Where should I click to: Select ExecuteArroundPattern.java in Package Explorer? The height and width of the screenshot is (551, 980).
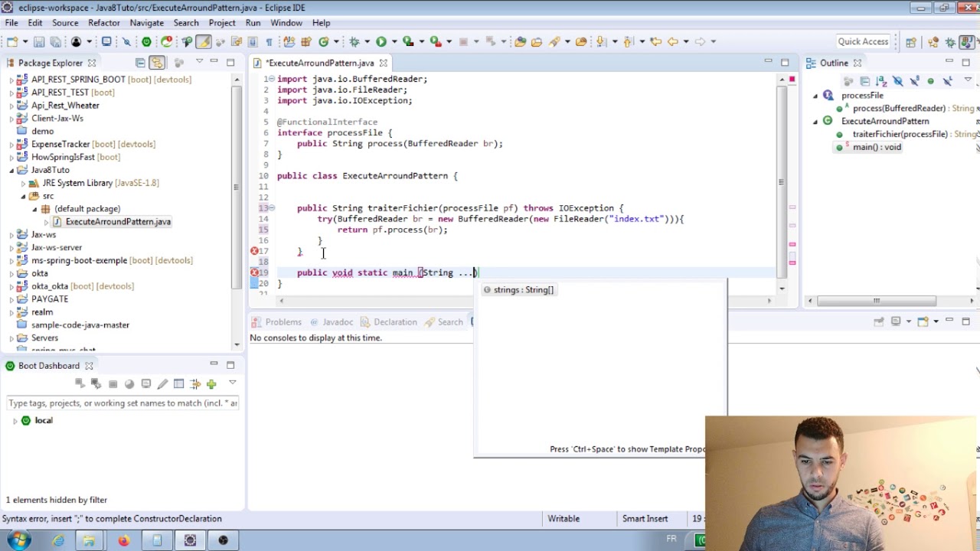[118, 222]
